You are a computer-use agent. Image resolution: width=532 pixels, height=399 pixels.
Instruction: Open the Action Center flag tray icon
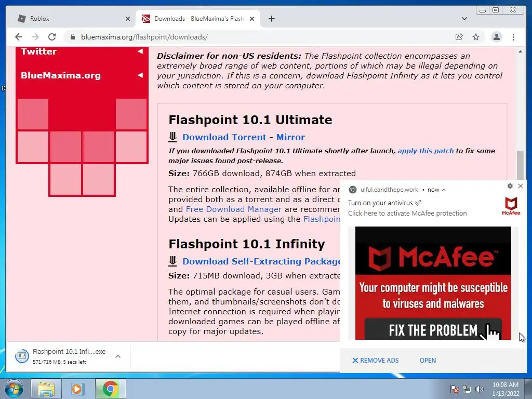[455, 389]
